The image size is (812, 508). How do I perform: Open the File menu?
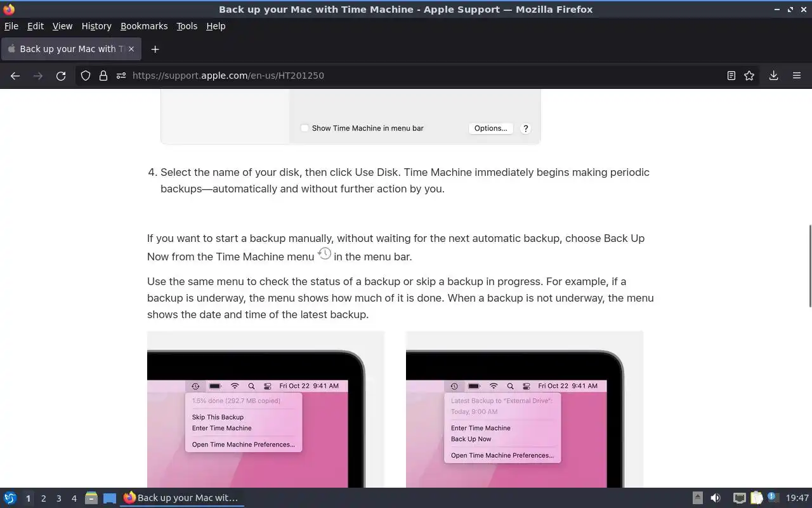click(11, 26)
